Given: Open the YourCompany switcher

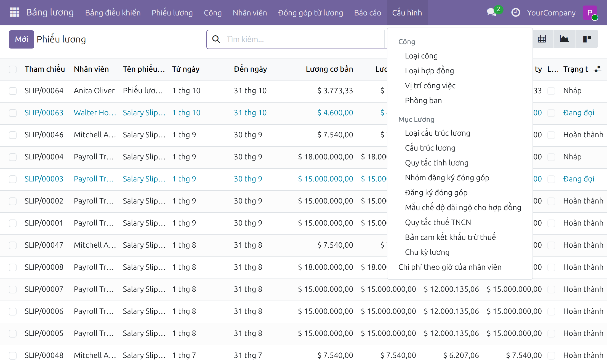Looking at the screenshot, I should (551, 13).
